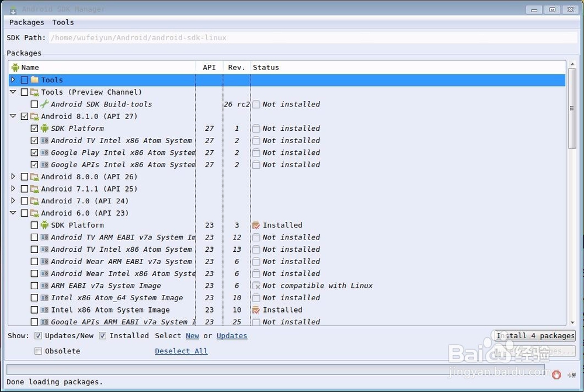Click the red stop icon beside the progress bar
This screenshot has width=584, height=392.
(557, 375)
